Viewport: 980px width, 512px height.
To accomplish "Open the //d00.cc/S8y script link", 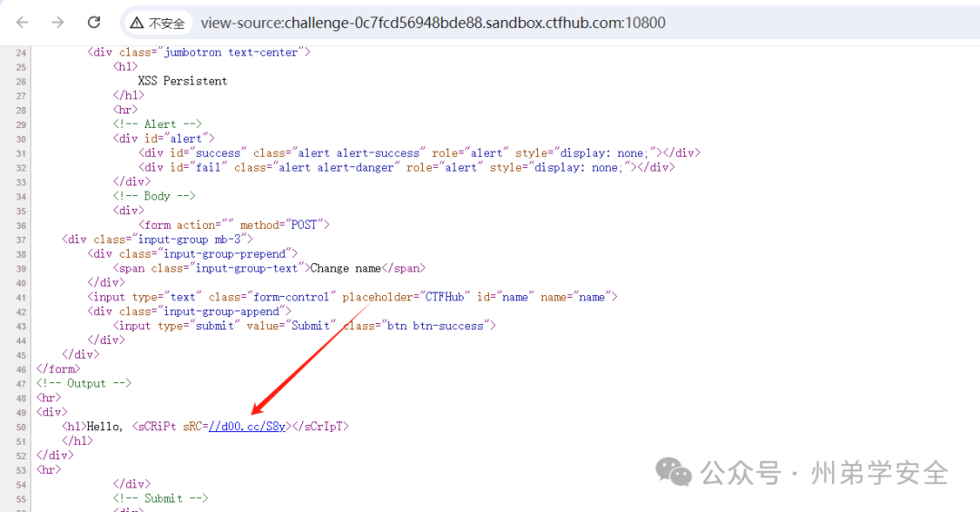I will coord(247,427).
